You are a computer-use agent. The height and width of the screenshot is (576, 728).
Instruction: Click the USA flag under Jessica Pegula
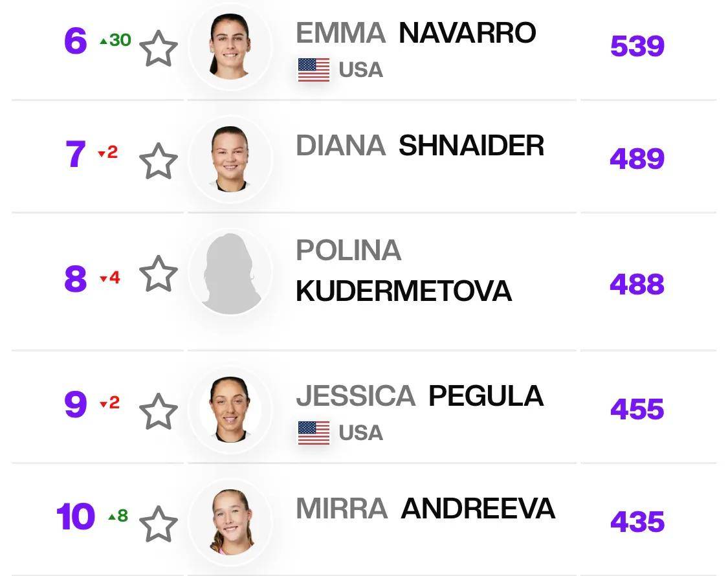click(314, 433)
